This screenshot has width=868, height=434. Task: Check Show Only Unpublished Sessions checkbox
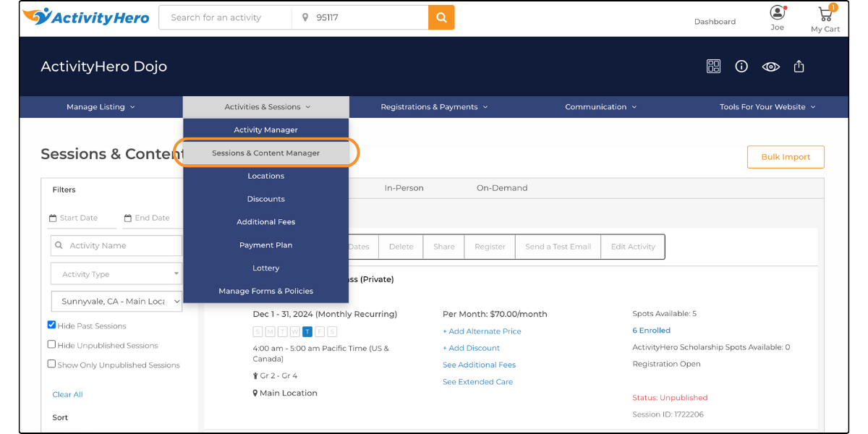tap(51, 364)
